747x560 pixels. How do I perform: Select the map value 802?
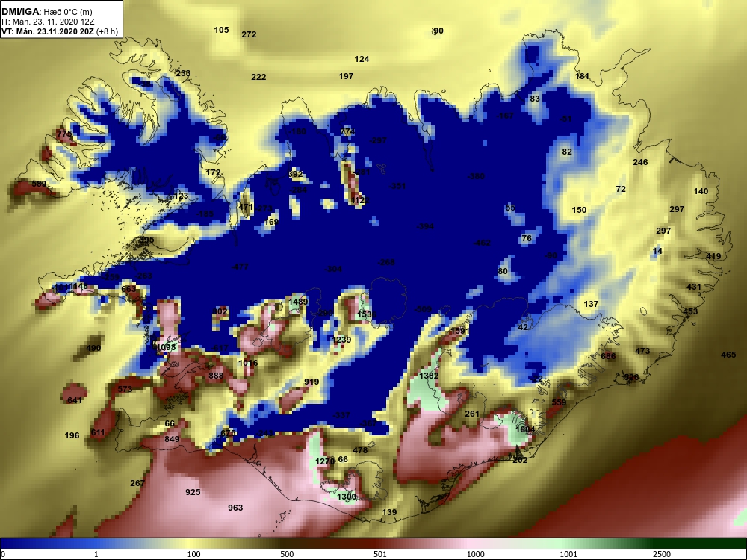220,311
